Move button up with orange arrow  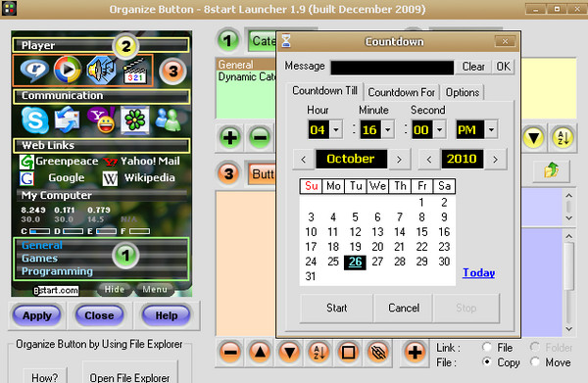pyautogui.click(x=260, y=353)
